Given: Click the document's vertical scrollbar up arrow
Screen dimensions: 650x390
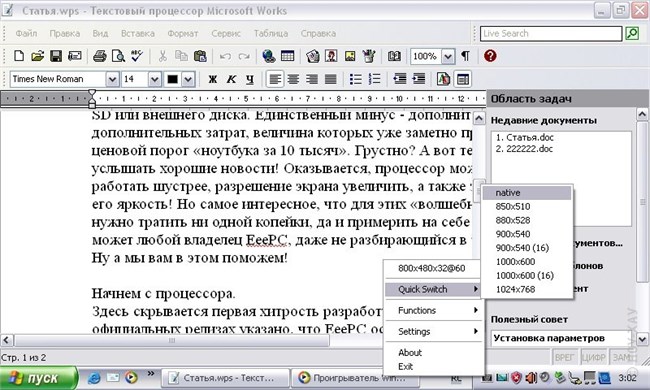Looking at the screenshot, I should pos(479,119).
